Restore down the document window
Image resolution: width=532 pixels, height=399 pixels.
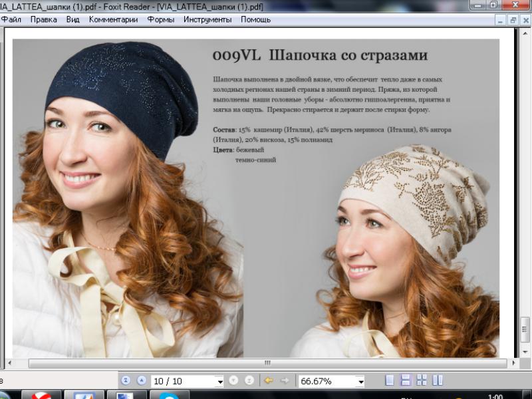point(513,20)
